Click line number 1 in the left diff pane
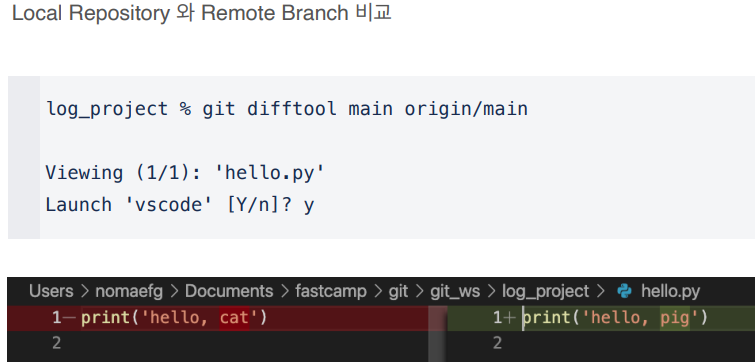This screenshot has height=362, width=755. pyautogui.click(x=56, y=318)
